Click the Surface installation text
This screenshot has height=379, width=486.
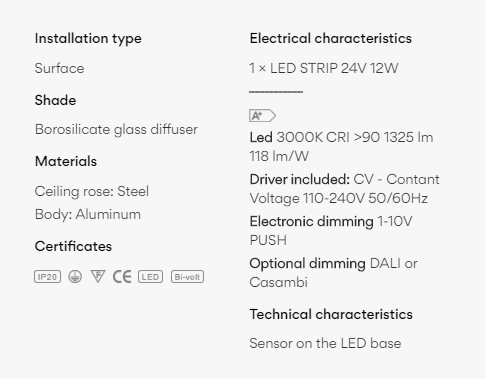pos(60,68)
